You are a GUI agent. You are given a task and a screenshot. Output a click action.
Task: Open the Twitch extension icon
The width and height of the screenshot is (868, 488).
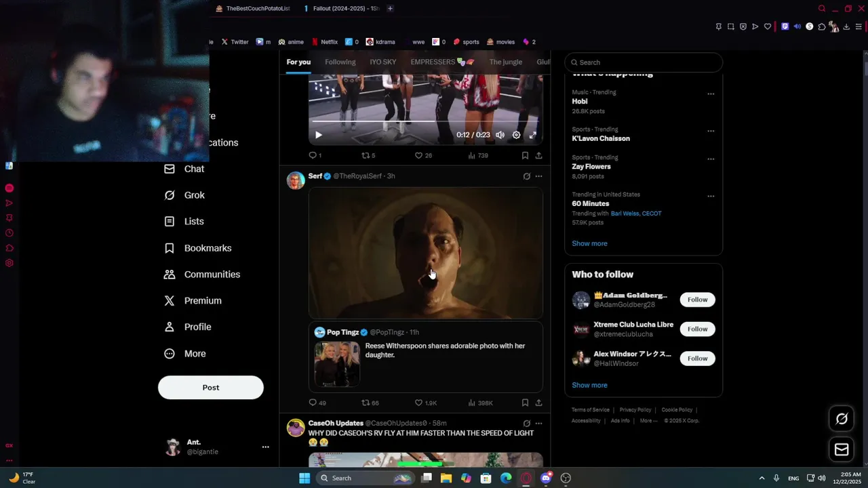785,26
